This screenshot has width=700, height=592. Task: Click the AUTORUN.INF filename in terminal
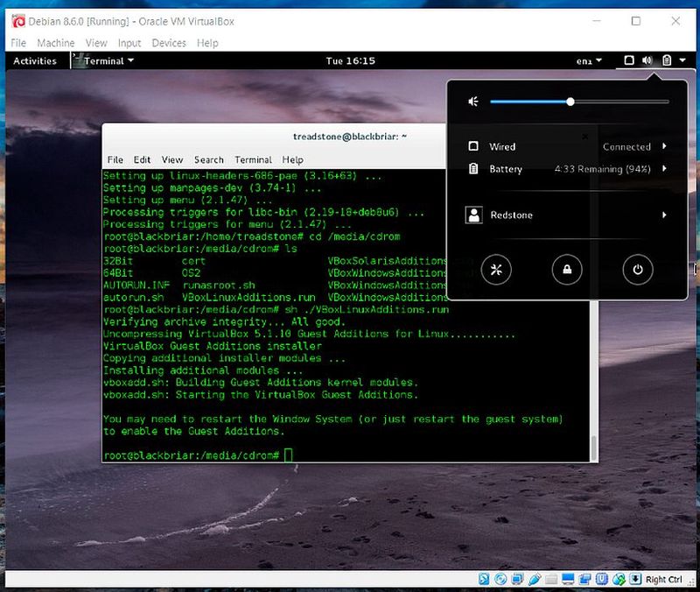(136, 285)
